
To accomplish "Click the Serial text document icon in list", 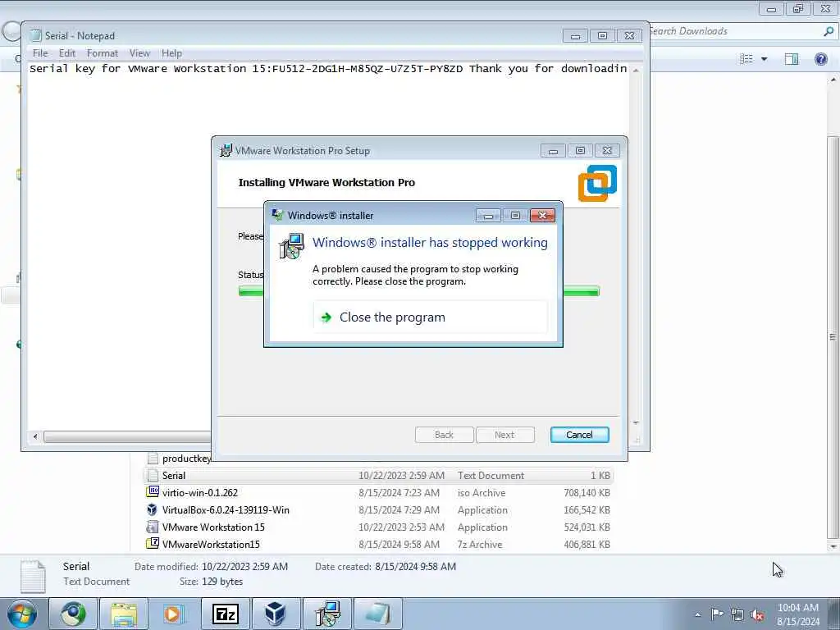I will click(153, 475).
